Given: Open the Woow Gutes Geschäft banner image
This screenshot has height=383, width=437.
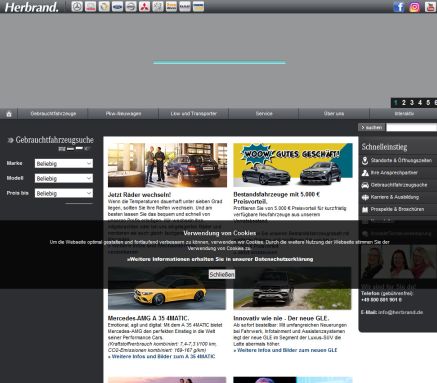Looking at the screenshot, I should tap(293, 165).
